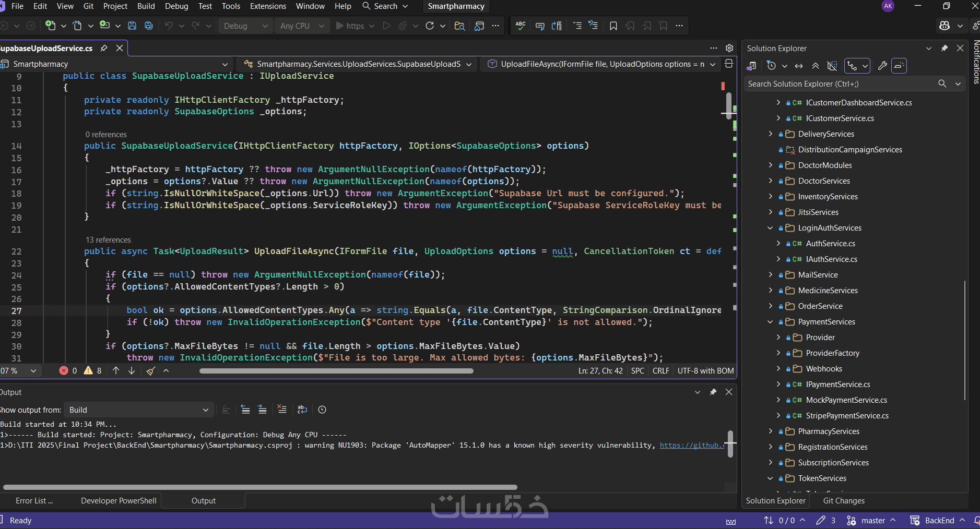Switch to the Developer PowerShell tab
The image size is (980, 529).
(119, 501)
